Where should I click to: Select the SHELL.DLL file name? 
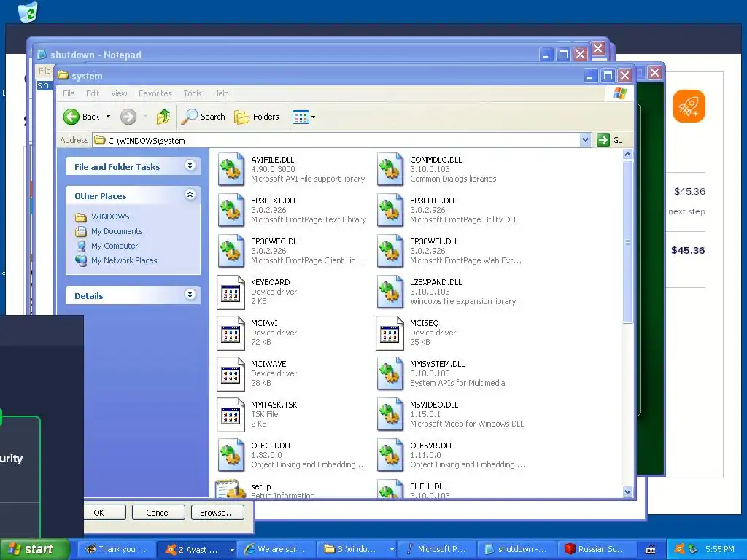point(427,486)
